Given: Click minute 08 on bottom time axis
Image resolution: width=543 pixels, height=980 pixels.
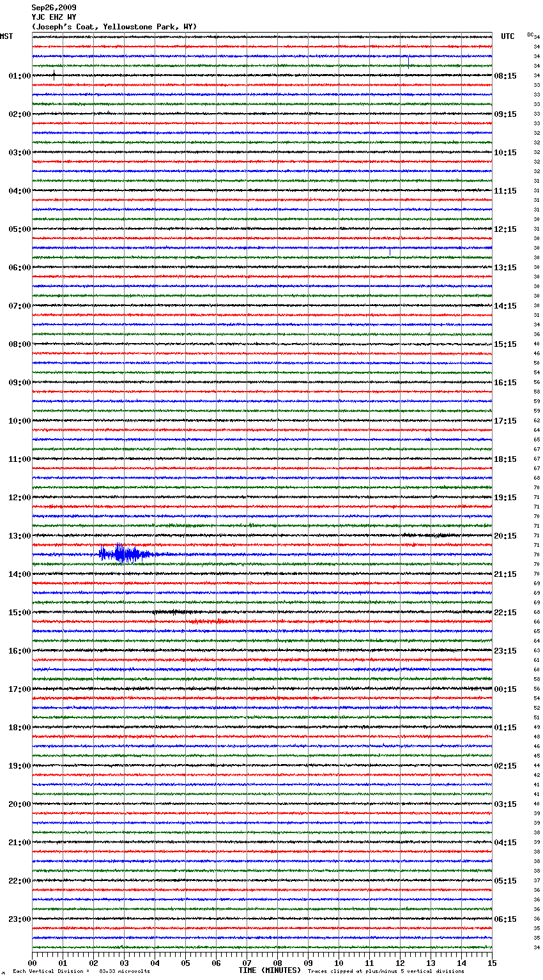Looking at the screenshot, I should click(277, 963).
